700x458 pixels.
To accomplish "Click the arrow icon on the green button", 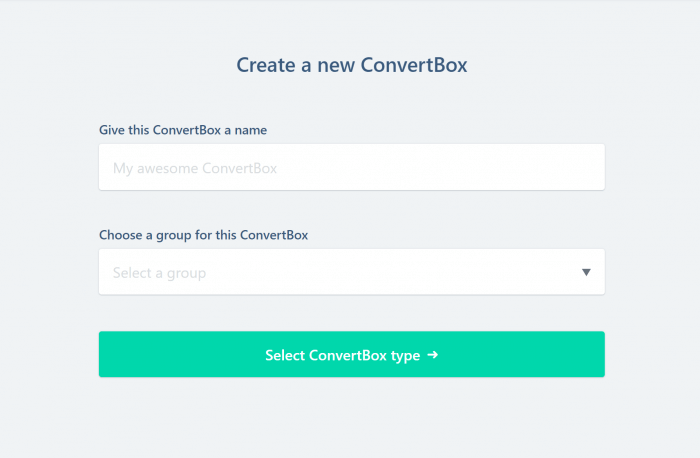I will 433,355.
